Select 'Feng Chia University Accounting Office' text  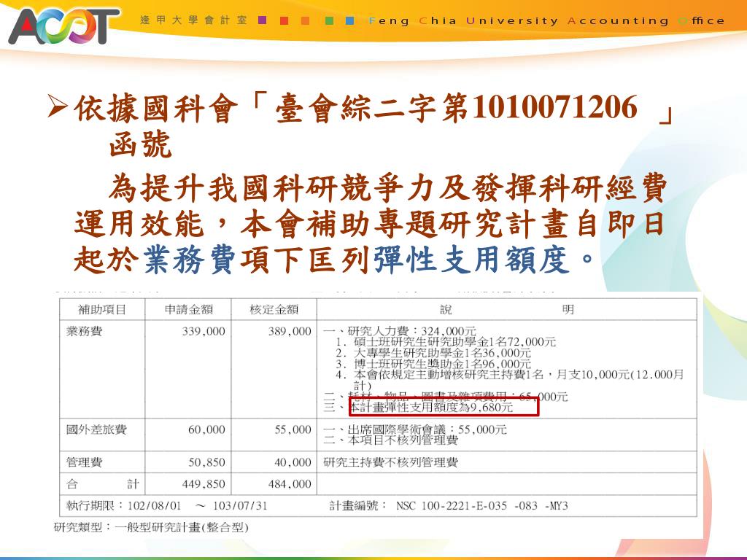click(547, 21)
